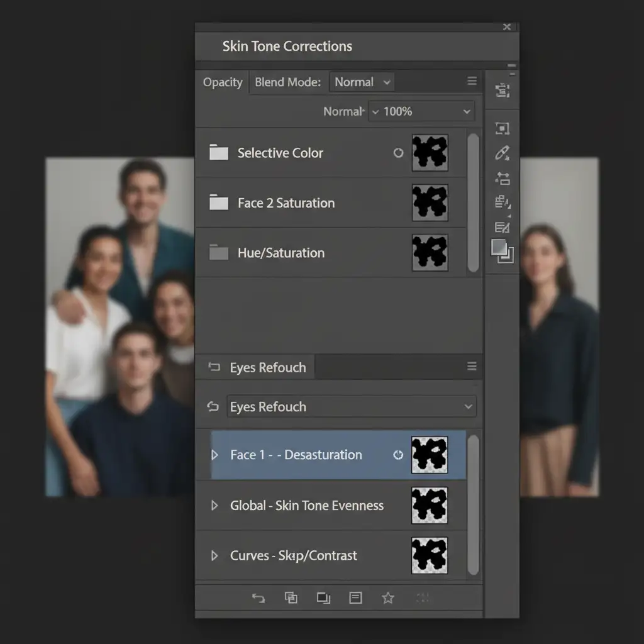The height and width of the screenshot is (644, 644).
Task: Open the Eyes Refouch combo box
Action: pos(351,407)
